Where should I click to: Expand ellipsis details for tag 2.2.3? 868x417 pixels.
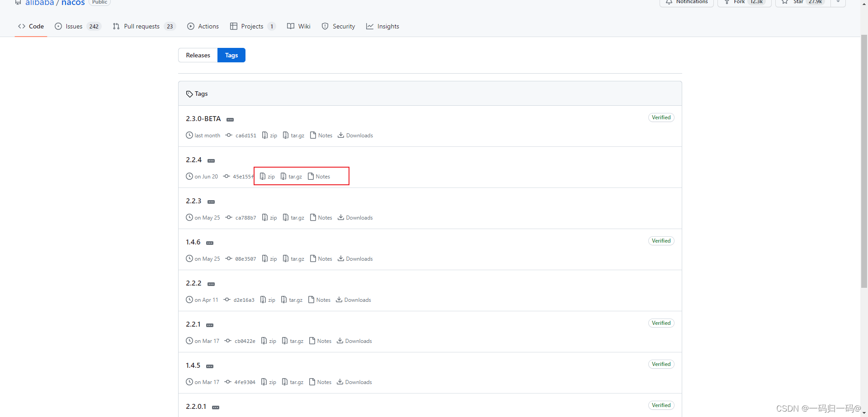pyautogui.click(x=211, y=201)
